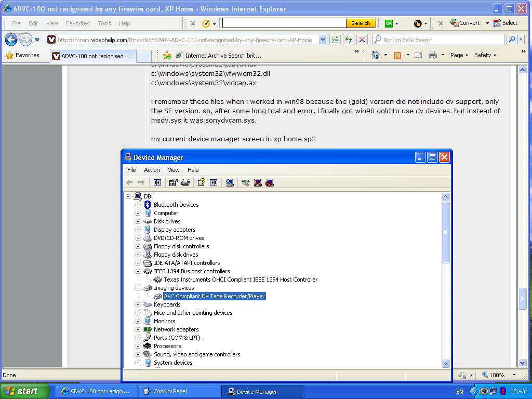Click green OK Norton icon

point(389,23)
